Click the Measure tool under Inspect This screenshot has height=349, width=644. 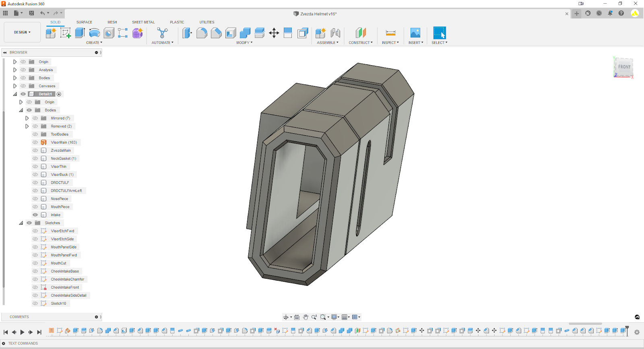pos(390,33)
